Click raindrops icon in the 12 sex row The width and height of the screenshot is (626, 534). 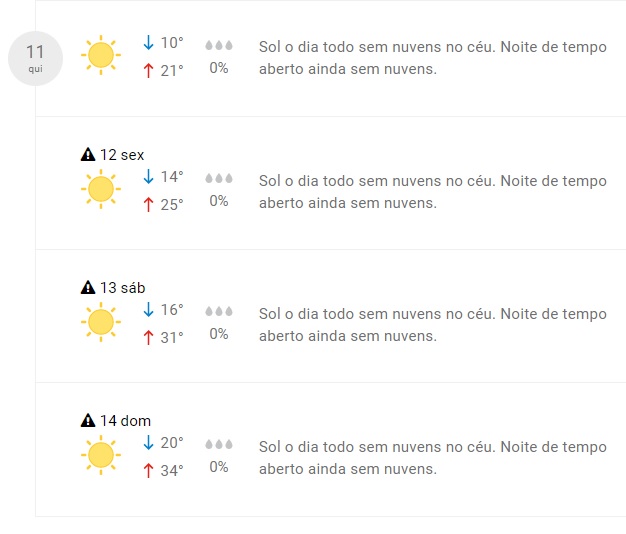coord(218,178)
